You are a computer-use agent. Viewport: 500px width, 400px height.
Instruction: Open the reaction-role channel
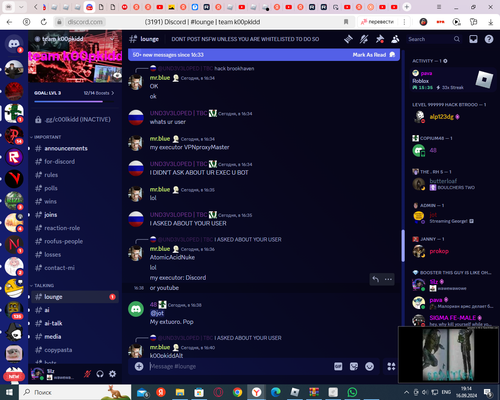pos(75,228)
